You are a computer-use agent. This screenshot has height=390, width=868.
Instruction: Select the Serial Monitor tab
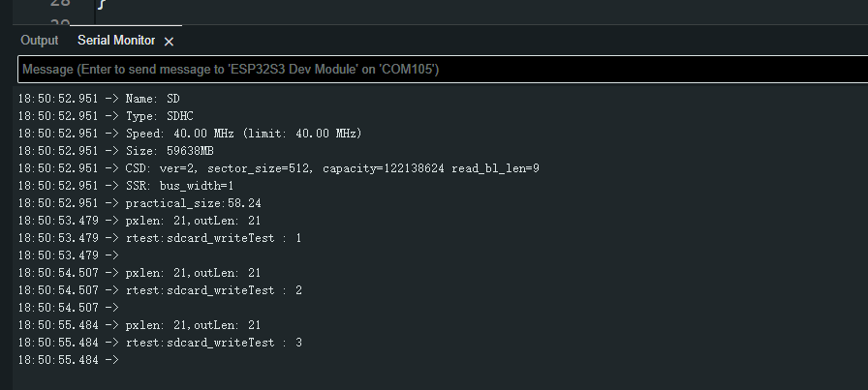point(116,41)
